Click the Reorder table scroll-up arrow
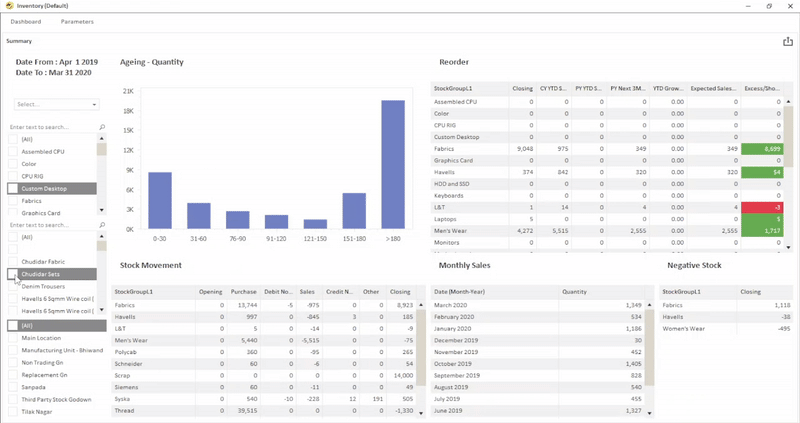 tap(788, 102)
